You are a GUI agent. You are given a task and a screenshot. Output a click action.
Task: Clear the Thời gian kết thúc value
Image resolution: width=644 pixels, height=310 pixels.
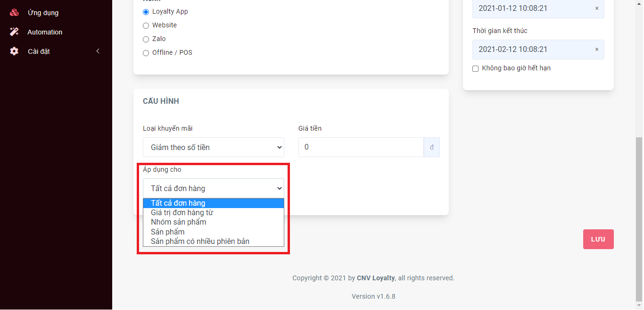pos(596,50)
